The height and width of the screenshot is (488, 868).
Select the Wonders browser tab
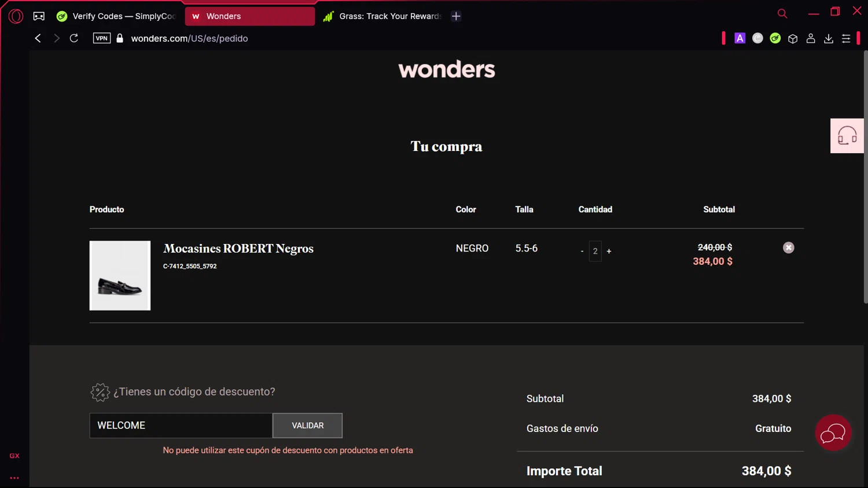coord(250,16)
